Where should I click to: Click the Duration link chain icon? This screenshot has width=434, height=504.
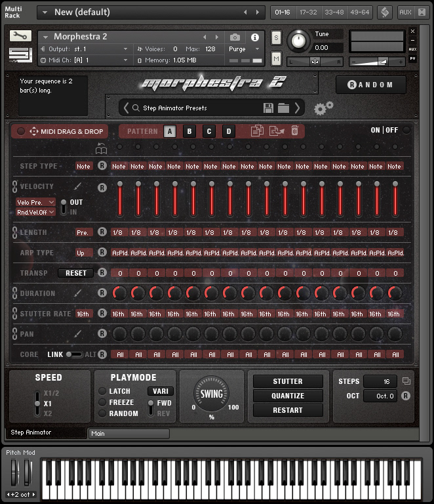click(x=15, y=293)
